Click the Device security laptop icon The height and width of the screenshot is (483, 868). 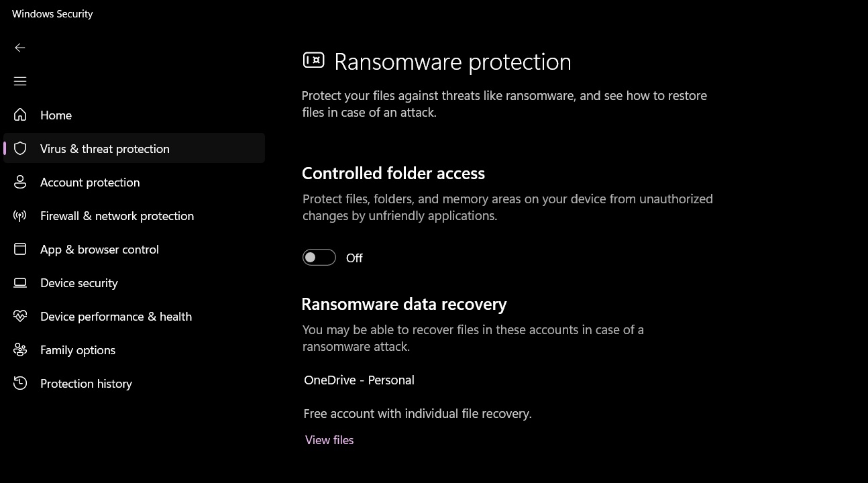coord(20,282)
